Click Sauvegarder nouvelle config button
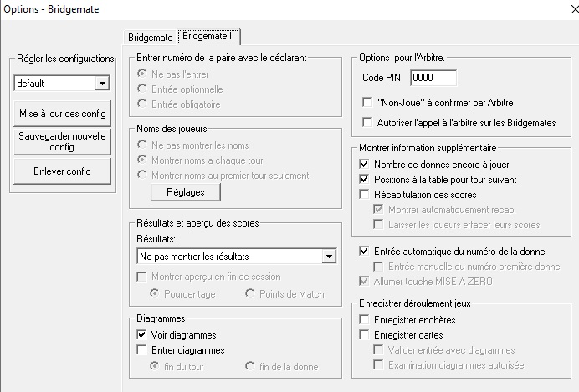579x392 pixels. point(62,141)
